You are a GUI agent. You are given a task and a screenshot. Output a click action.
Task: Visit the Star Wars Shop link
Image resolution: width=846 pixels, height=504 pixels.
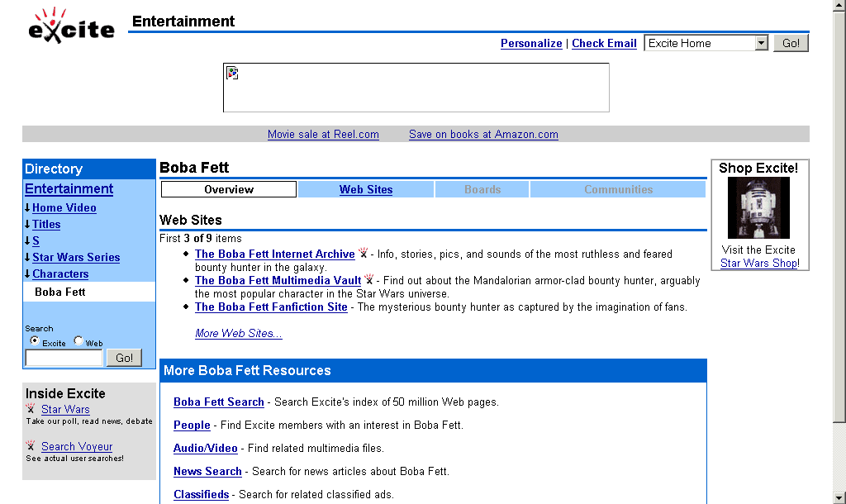click(758, 264)
